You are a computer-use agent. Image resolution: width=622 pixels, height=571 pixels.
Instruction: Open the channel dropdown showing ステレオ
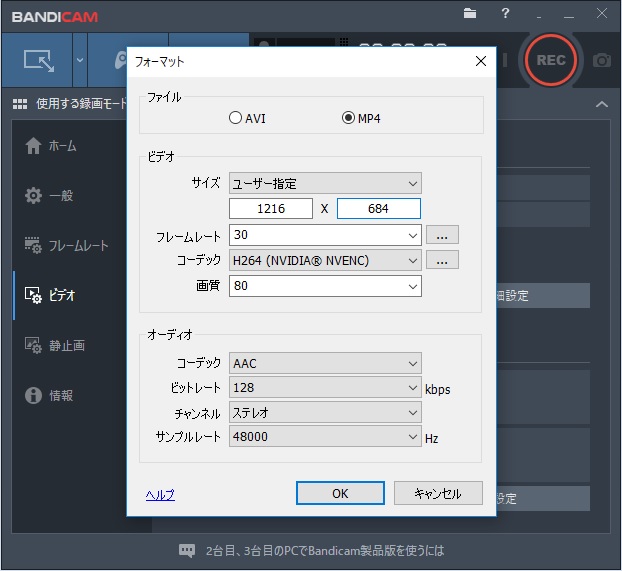(325, 412)
